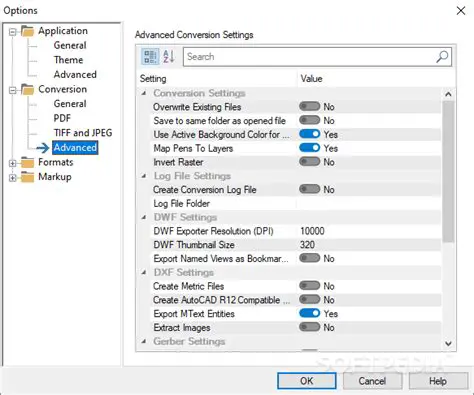The height and width of the screenshot is (395, 474).
Task: Collapse the DWF Settings group
Action: click(x=144, y=217)
